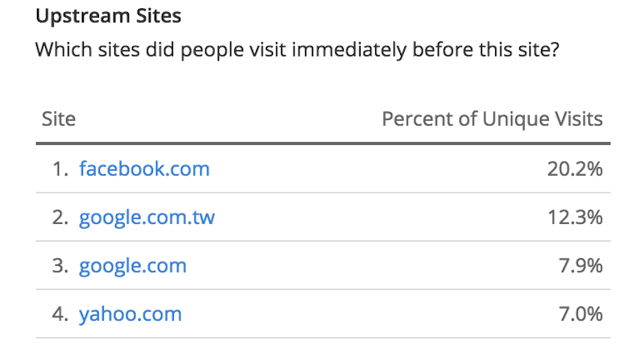Screen dimensions: 644x345
Task: Click the 7.9% percentage value
Action: (580, 266)
